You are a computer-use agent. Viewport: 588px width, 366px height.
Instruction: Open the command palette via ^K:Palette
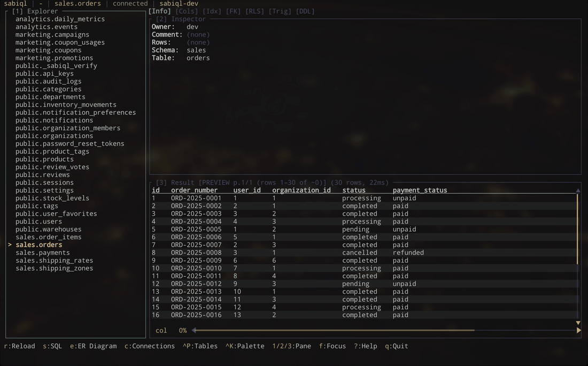[x=244, y=346]
